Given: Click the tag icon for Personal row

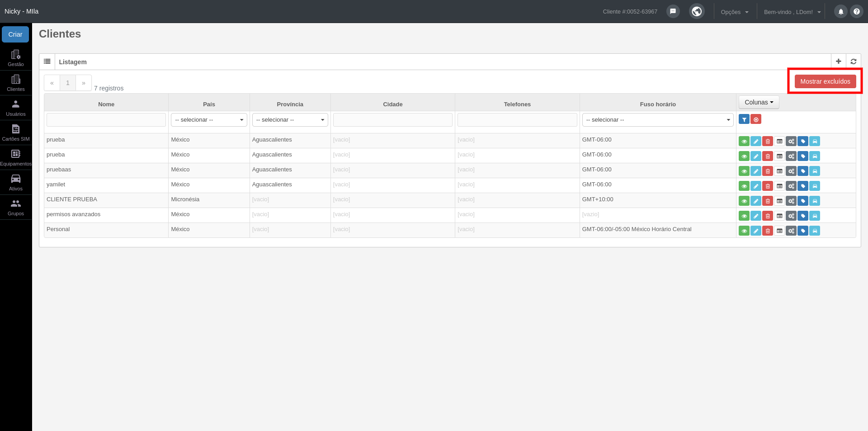Looking at the screenshot, I should click(803, 231).
